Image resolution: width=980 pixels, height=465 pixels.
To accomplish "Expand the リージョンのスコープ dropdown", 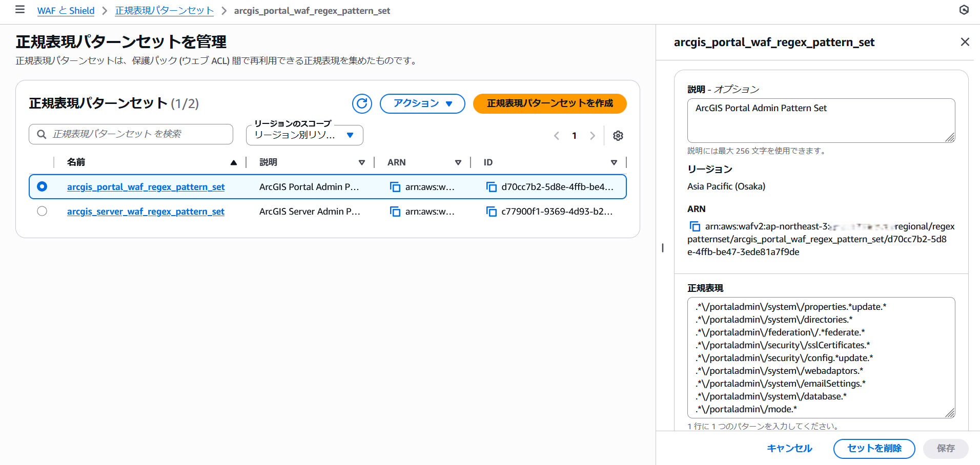I will [304, 135].
